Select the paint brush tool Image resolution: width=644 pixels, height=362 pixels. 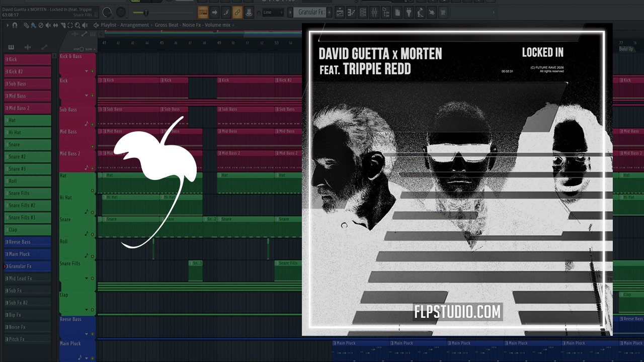[x=33, y=25]
